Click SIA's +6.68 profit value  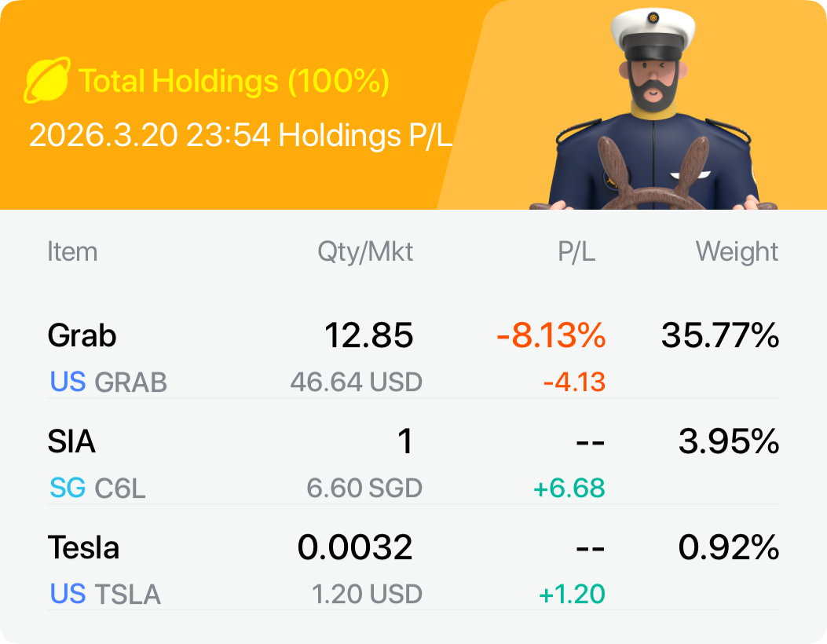point(569,488)
